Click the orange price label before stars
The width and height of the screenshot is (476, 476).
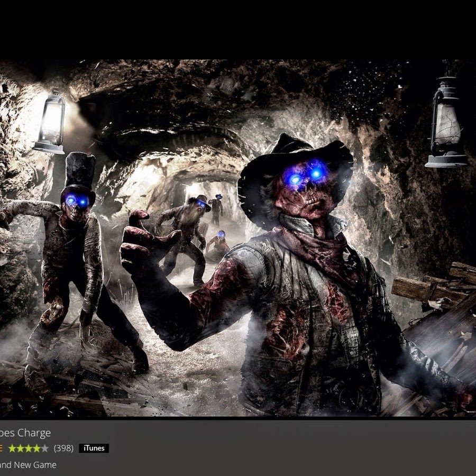[2, 448]
